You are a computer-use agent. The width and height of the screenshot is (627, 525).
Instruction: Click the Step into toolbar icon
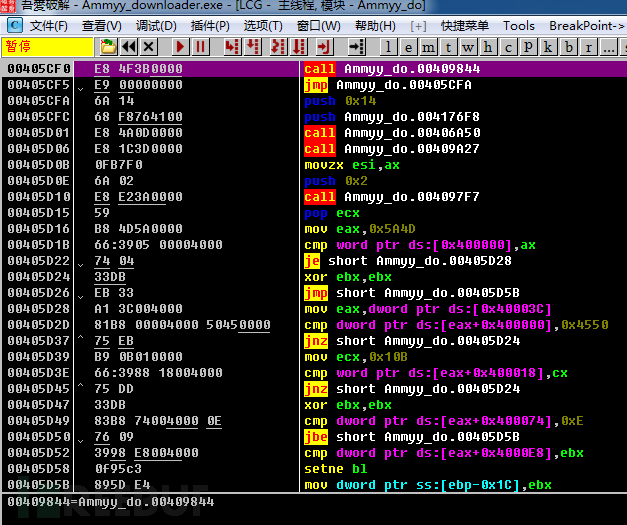point(231,47)
